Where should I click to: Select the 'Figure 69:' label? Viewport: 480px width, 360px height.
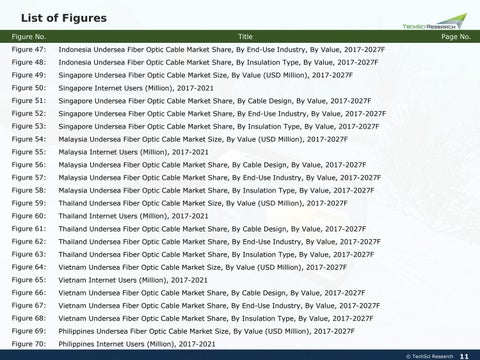point(29,331)
